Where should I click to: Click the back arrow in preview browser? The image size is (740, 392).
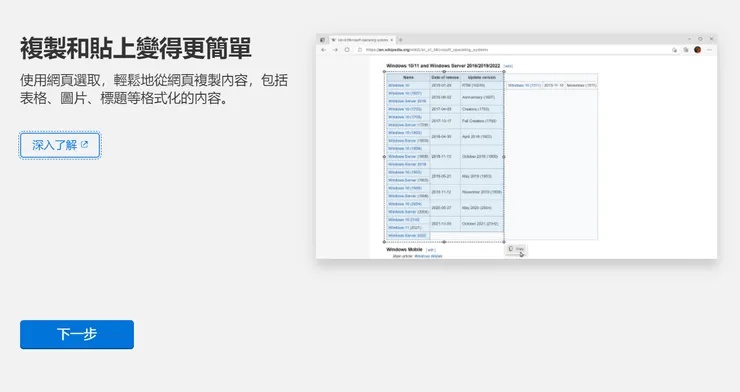coord(324,50)
